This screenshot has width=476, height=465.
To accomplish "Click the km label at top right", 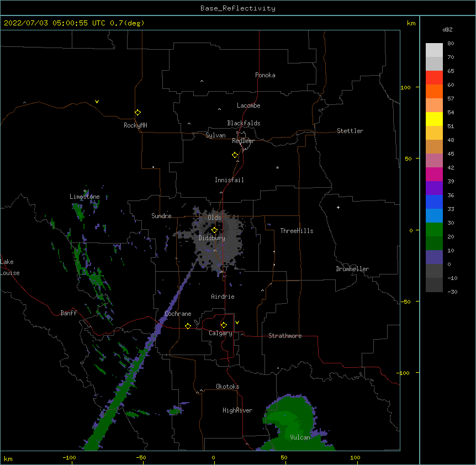I will click(411, 23).
